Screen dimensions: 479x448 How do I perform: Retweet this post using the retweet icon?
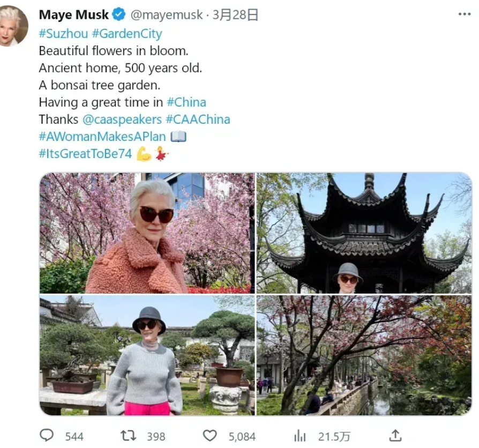coord(128,436)
